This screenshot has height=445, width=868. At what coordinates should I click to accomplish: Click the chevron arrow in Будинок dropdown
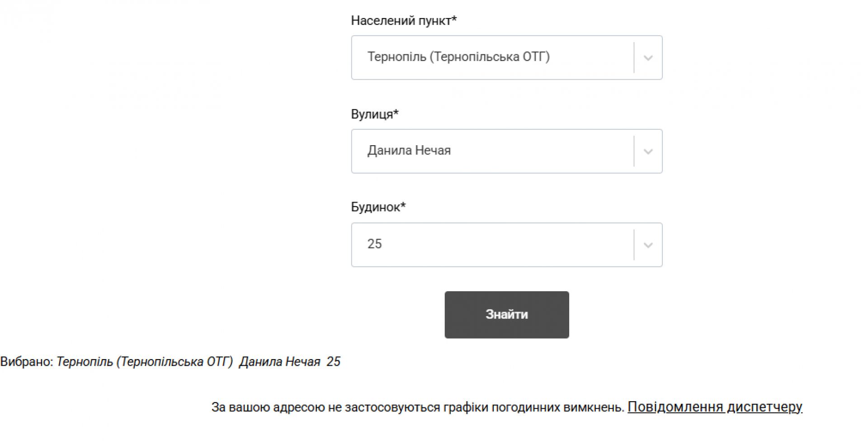click(x=648, y=245)
